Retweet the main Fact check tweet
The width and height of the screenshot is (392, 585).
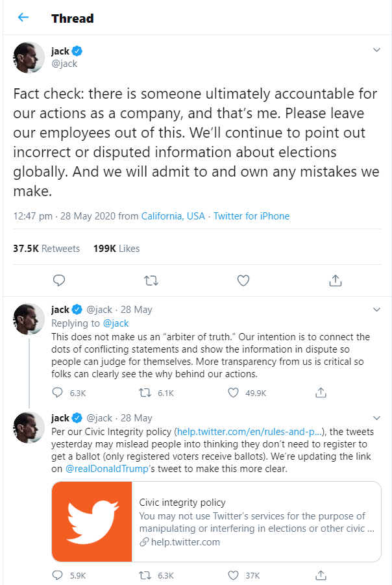(151, 280)
